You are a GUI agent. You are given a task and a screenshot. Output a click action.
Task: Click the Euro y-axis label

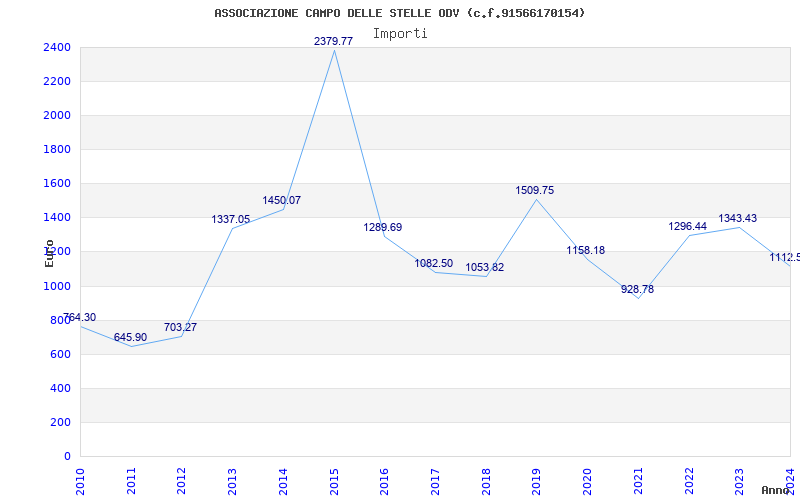coord(49,253)
